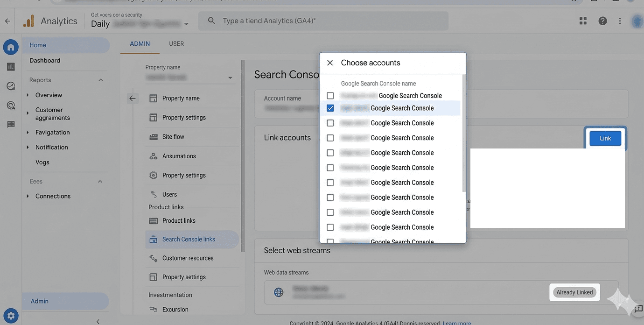Viewport: 644px width, 325px height.
Task: Expand the Notification triangle
Action: 28,147
